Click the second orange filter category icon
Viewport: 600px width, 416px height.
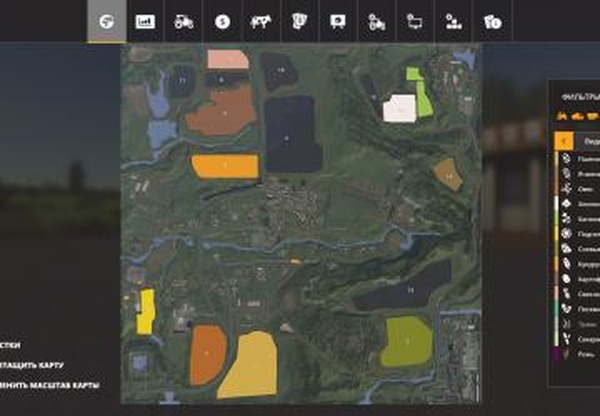click(x=577, y=116)
